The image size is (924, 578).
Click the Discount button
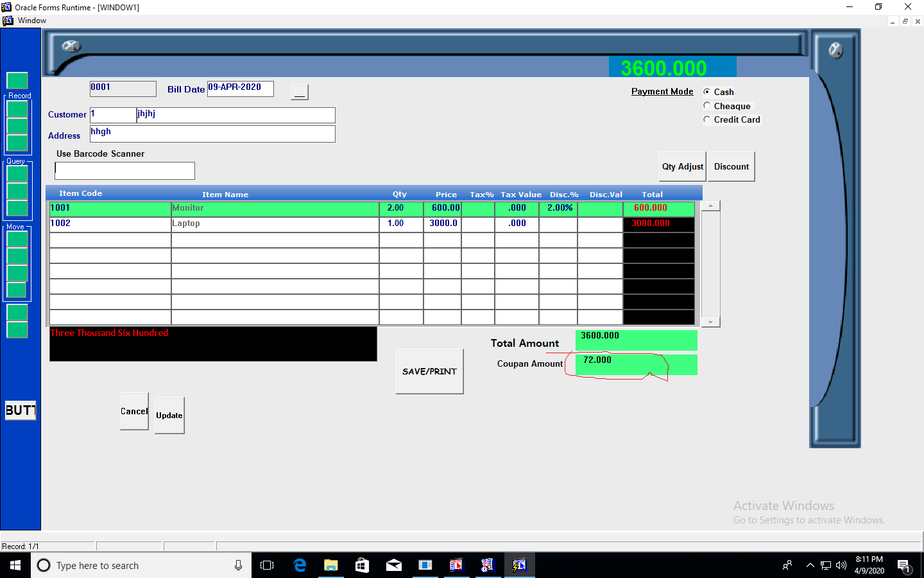pos(732,167)
